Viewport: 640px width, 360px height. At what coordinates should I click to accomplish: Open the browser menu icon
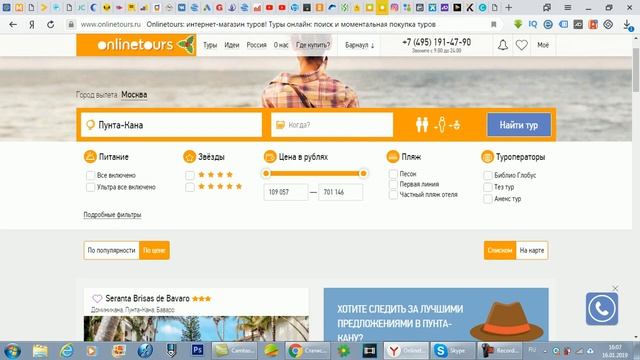567,7
